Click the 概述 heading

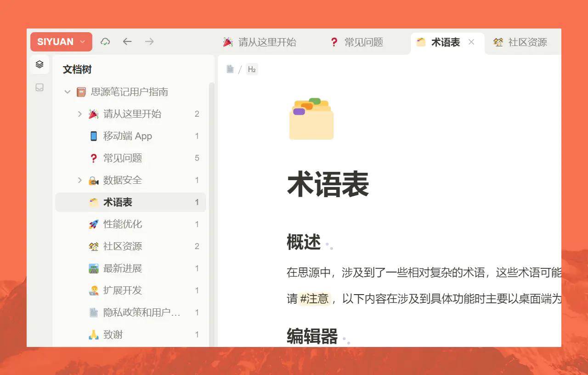[x=304, y=242]
